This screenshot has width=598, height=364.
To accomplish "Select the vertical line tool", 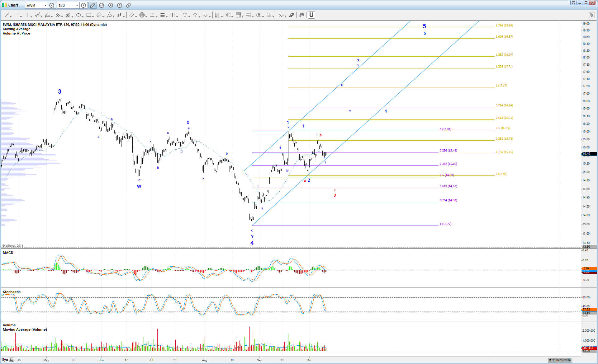I will tap(27, 15).
